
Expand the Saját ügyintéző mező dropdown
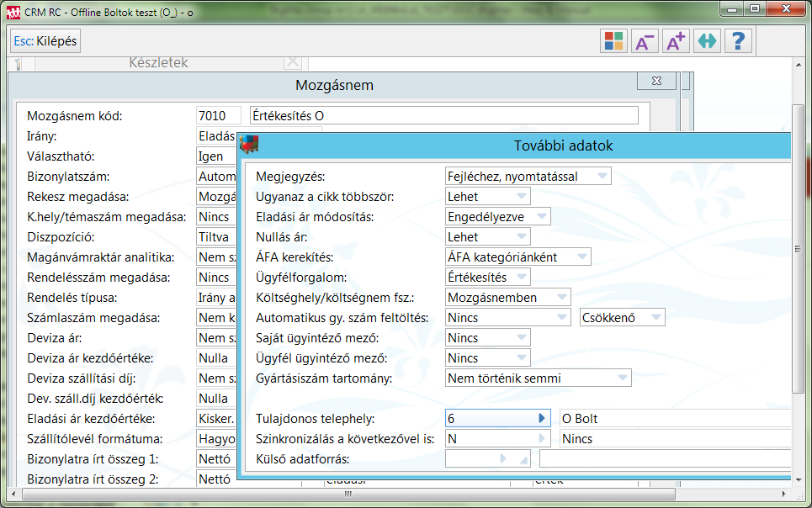[522, 337]
